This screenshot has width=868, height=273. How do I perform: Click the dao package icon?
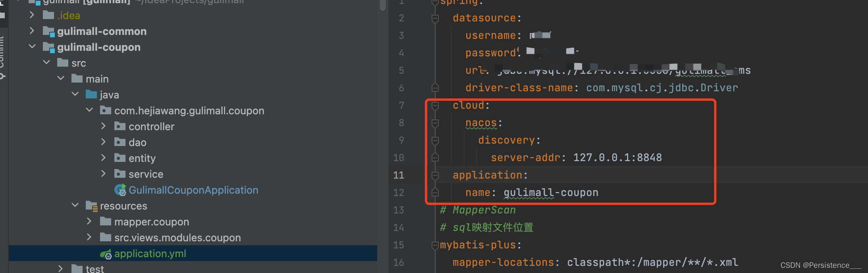point(120,142)
